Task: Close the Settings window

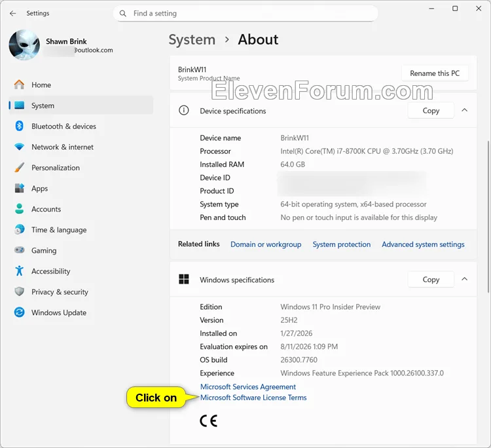Action: click(479, 9)
